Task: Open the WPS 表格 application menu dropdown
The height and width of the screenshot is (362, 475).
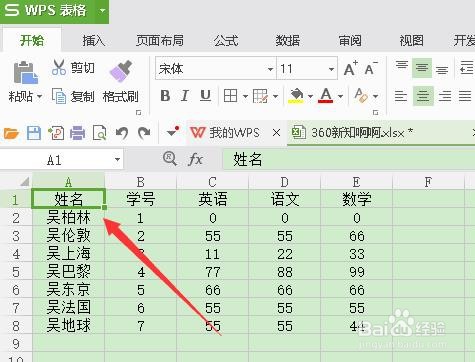Action: point(102,11)
